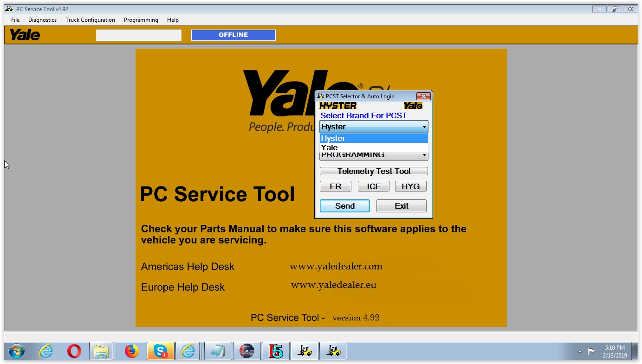Click the ER button
Viewport: 642px width, 364px height.
pyautogui.click(x=336, y=186)
